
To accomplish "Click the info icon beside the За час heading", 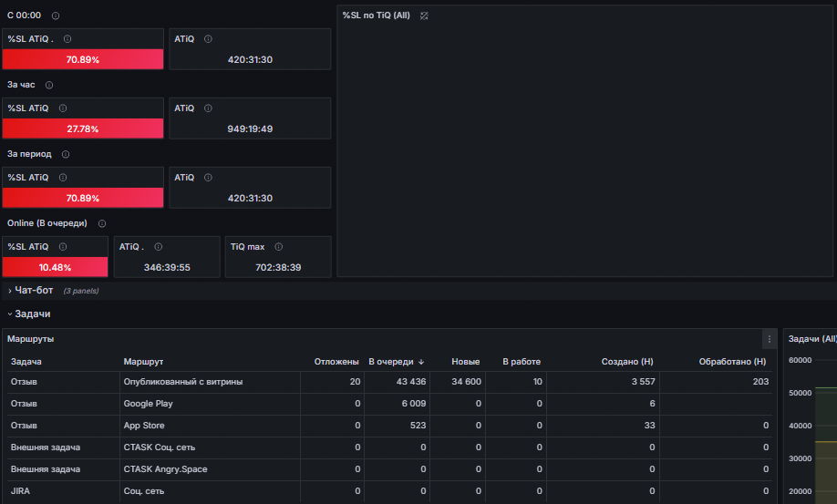I will (49, 86).
